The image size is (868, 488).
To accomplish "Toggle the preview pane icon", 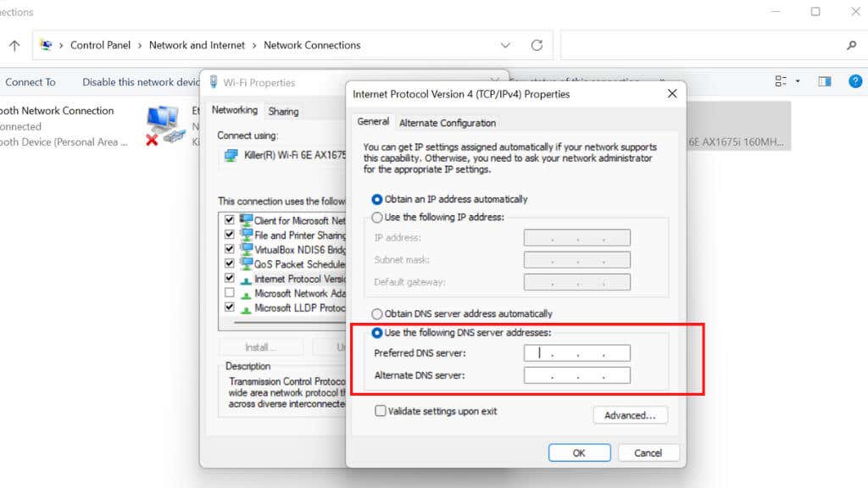I will coord(823,81).
